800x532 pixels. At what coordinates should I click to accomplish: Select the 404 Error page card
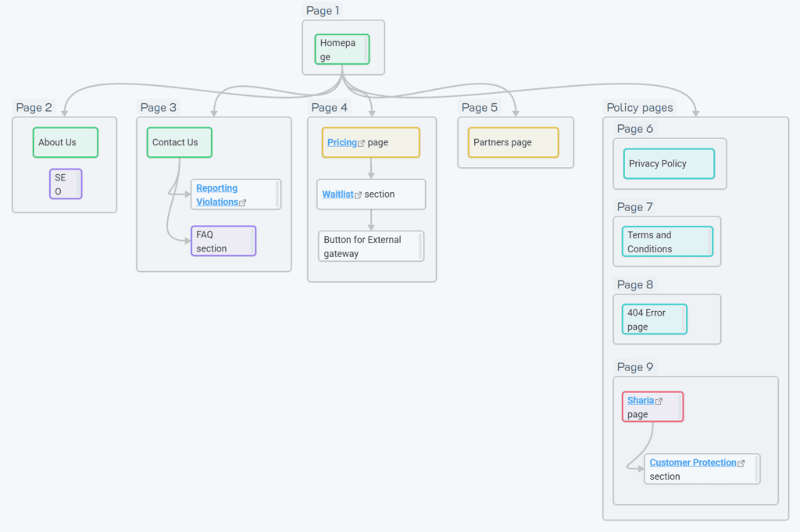tap(655, 320)
